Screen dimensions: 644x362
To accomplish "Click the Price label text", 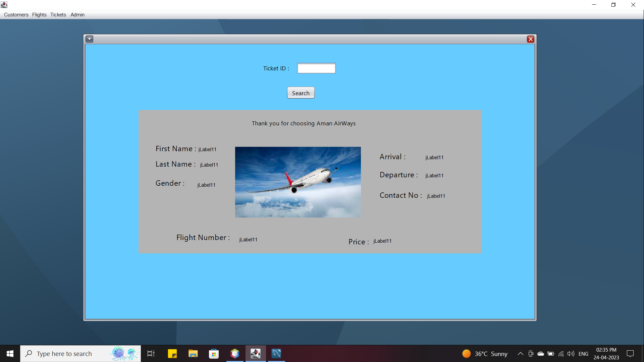I will [x=359, y=242].
